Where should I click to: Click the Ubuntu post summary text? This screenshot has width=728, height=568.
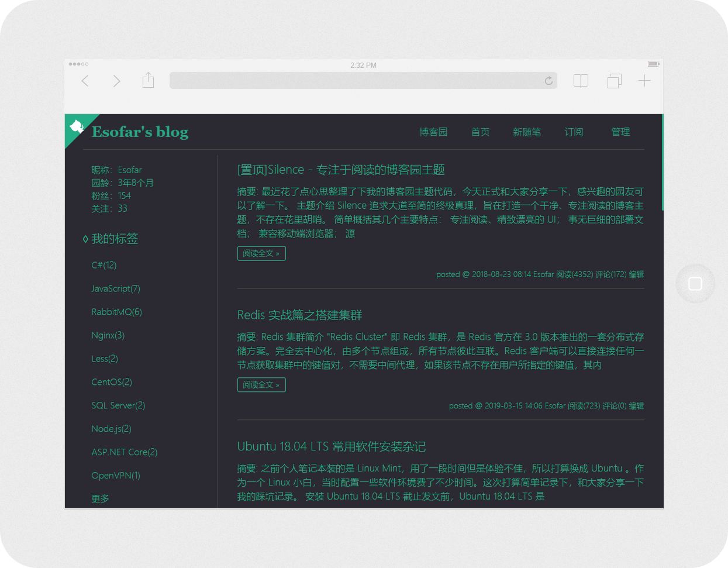pyautogui.click(x=440, y=483)
